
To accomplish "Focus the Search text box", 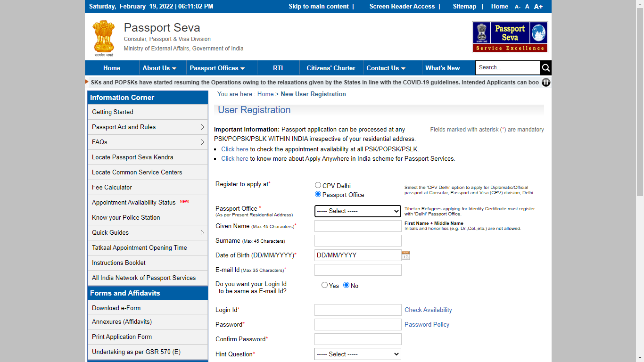I will [x=507, y=68].
